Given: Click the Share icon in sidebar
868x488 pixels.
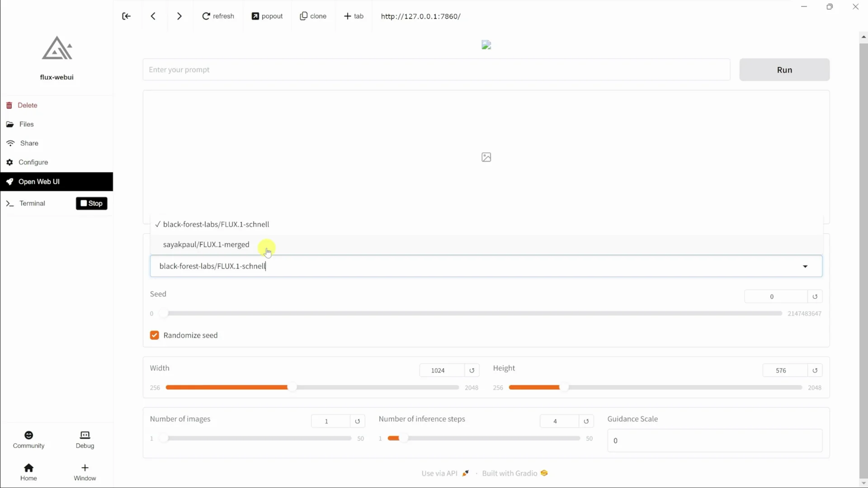Looking at the screenshot, I should click(10, 143).
